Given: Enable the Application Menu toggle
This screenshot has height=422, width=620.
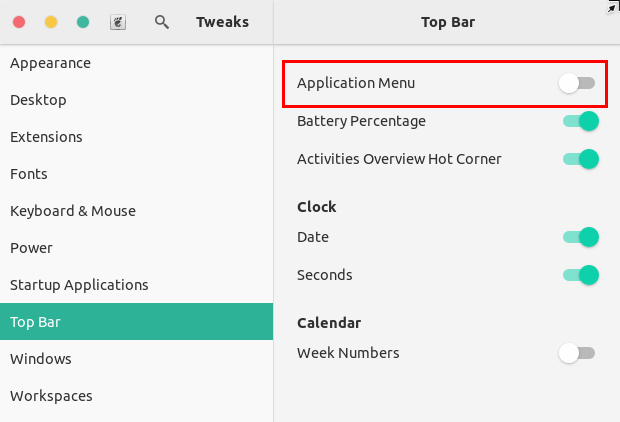Looking at the screenshot, I should [578, 84].
